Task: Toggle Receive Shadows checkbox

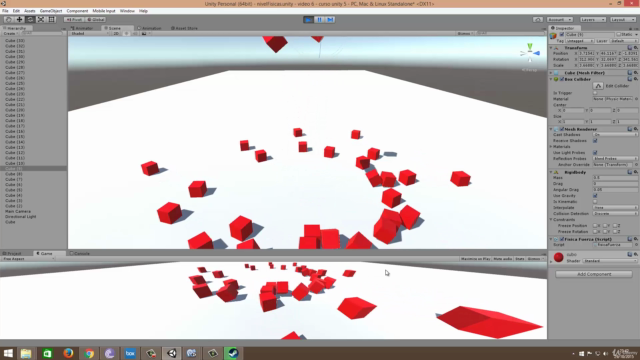Action: (595, 141)
